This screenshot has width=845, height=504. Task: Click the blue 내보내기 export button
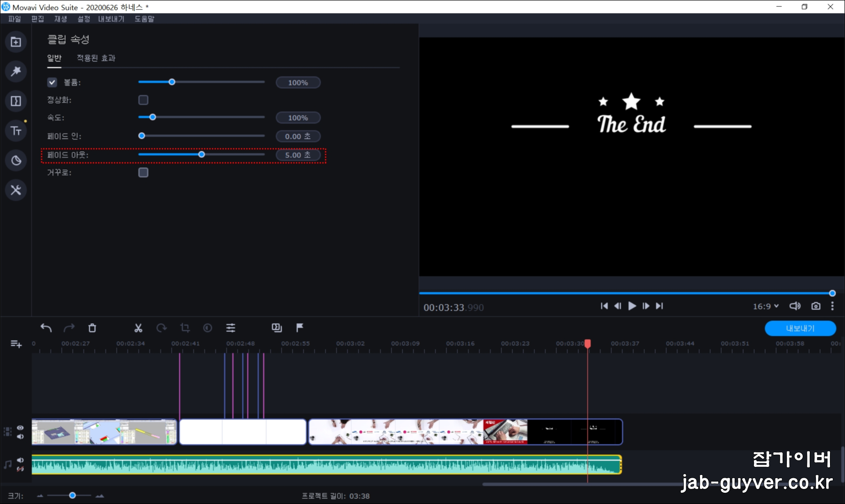point(800,328)
